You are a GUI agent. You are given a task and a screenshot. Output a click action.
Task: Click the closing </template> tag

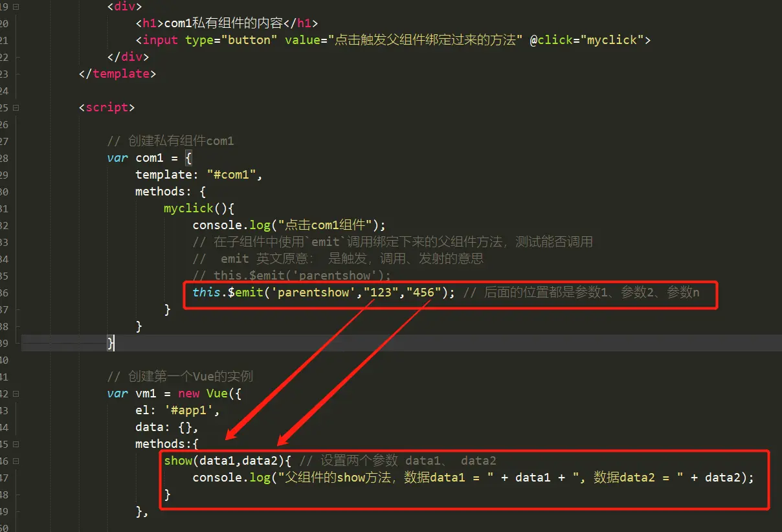(x=117, y=74)
